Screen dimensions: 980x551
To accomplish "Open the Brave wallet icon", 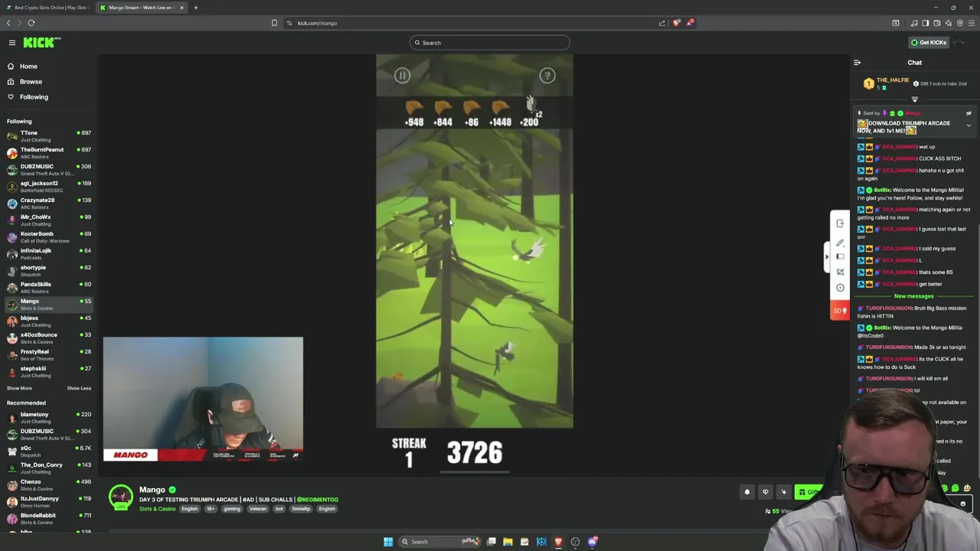I will click(936, 23).
